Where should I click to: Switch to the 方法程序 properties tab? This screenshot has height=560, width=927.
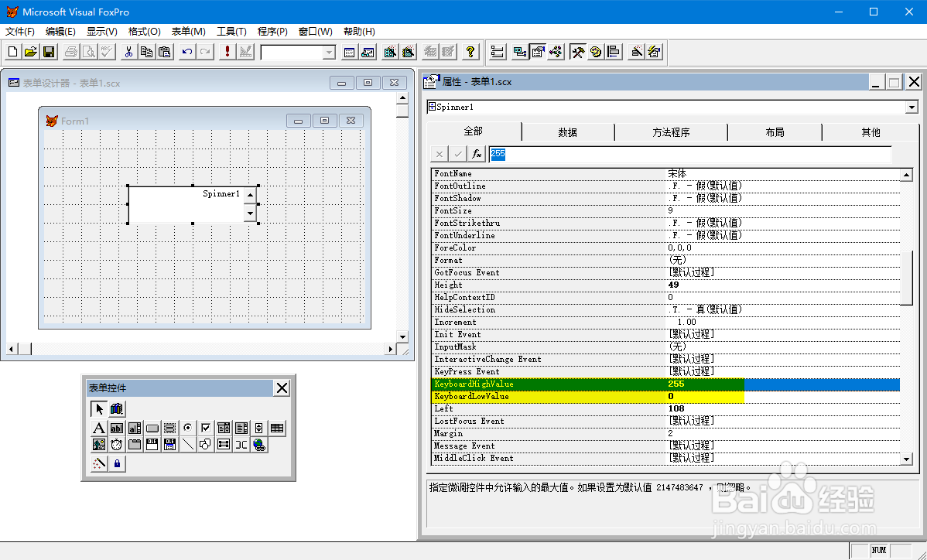(x=671, y=132)
